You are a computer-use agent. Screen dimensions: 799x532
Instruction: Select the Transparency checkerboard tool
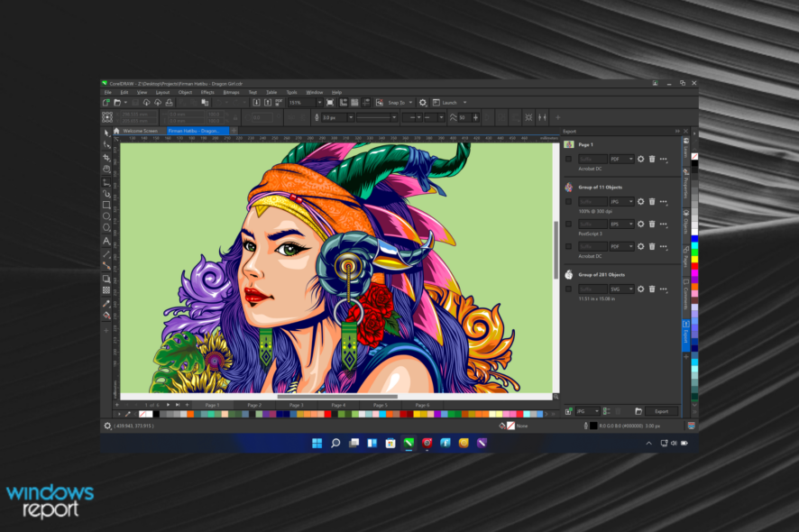(x=106, y=290)
